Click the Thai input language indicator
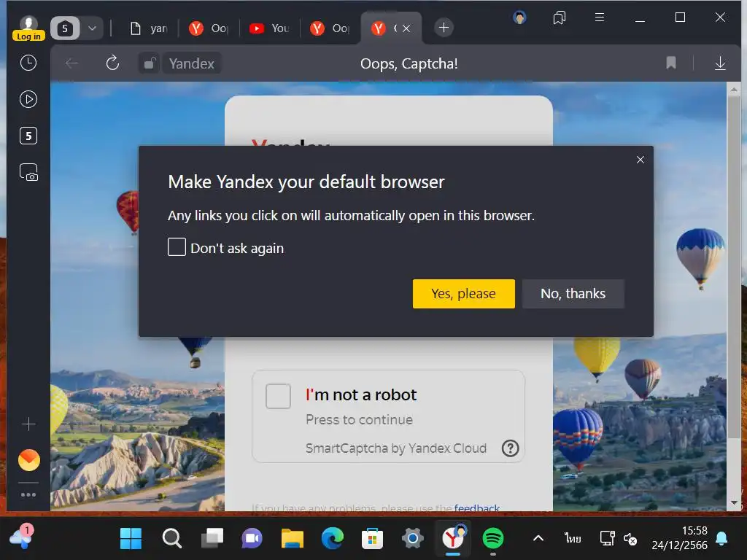This screenshot has height=560, width=747. point(573,539)
